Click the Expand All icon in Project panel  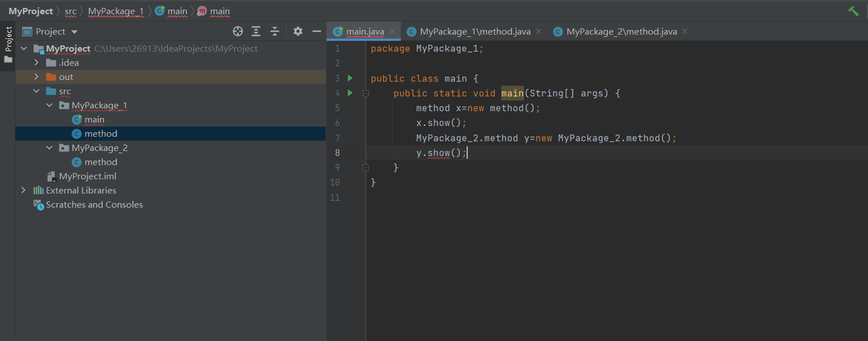256,31
